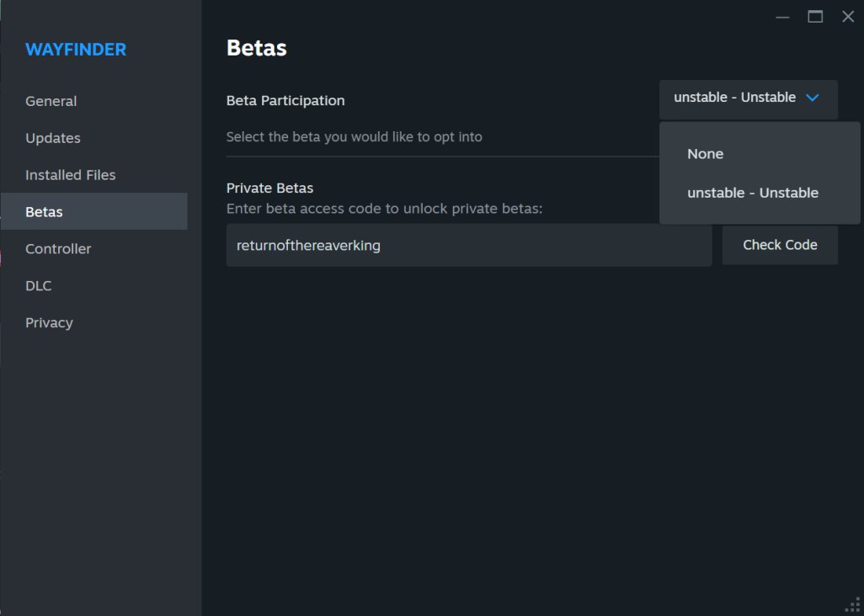Screen dimensions: 864x616
Task: Click the WAYFINDER game title
Action: click(x=76, y=50)
